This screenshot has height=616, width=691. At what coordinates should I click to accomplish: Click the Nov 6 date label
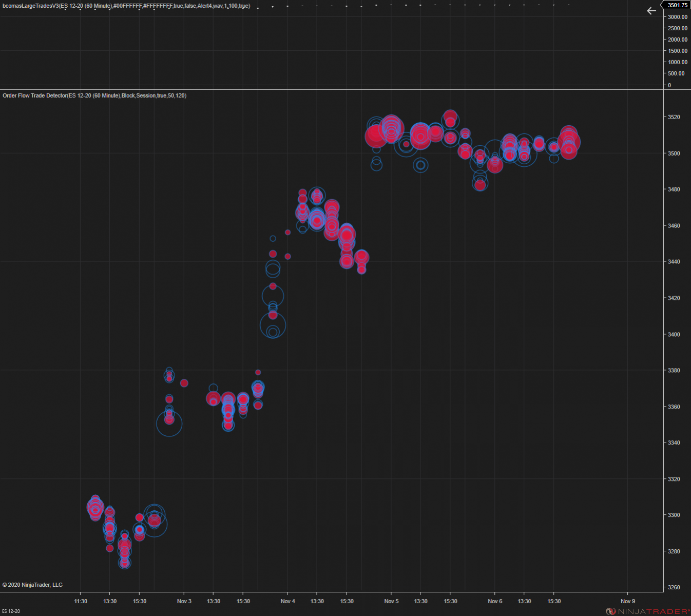(495, 601)
